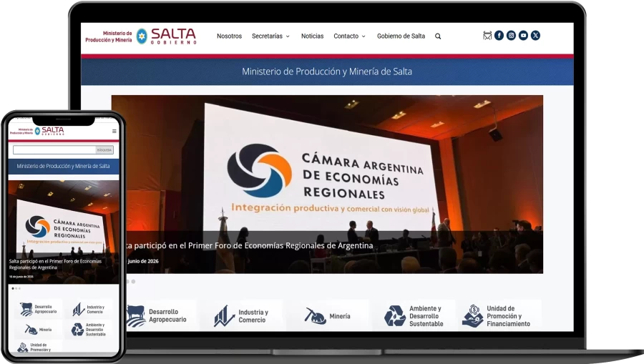Click the BÚSQUEDA button on the phone
Viewport: 644px width, 364px height.
click(104, 149)
